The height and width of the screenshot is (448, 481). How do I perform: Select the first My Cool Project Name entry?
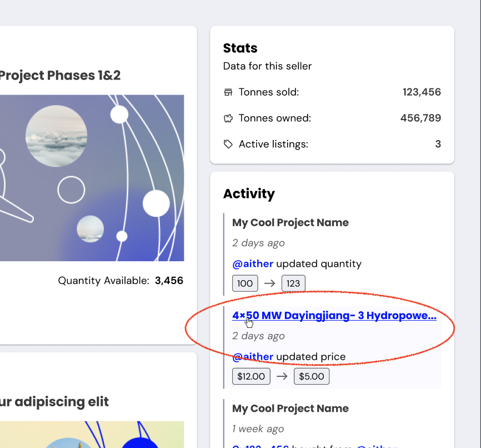(x=290, y=222)
